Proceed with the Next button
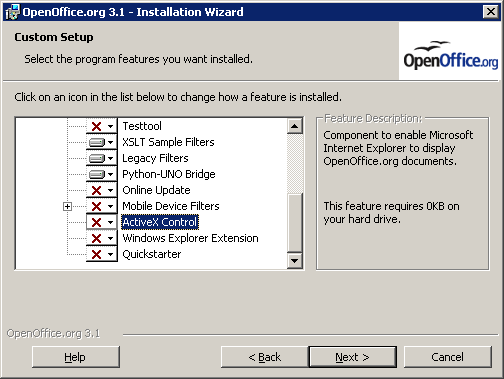 click(353, 357)
